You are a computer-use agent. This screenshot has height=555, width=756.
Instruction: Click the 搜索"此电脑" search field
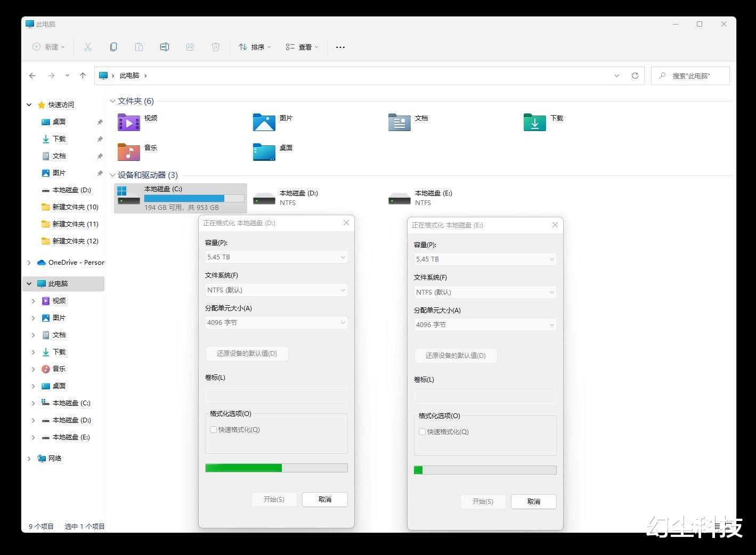[x=690, y=76]
